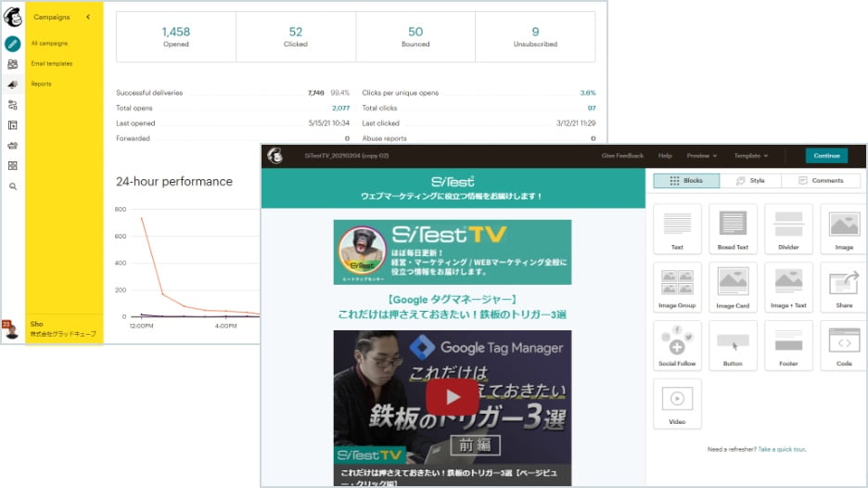Click the Total opens value 2,077
This screenshot has width=868, height=488.
click(x=341, y=108)
